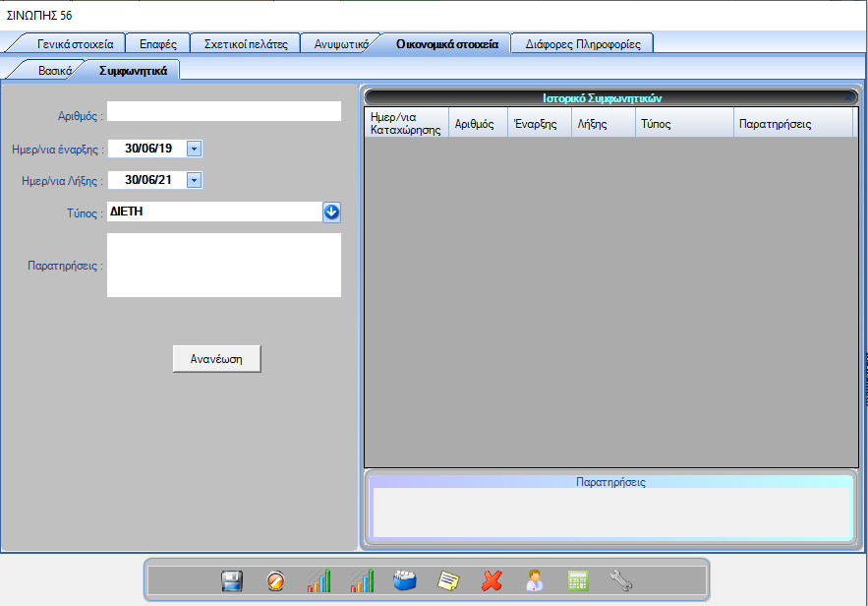Open the Διάφορες Πληροφορίες tab

(x=583, y=44)
